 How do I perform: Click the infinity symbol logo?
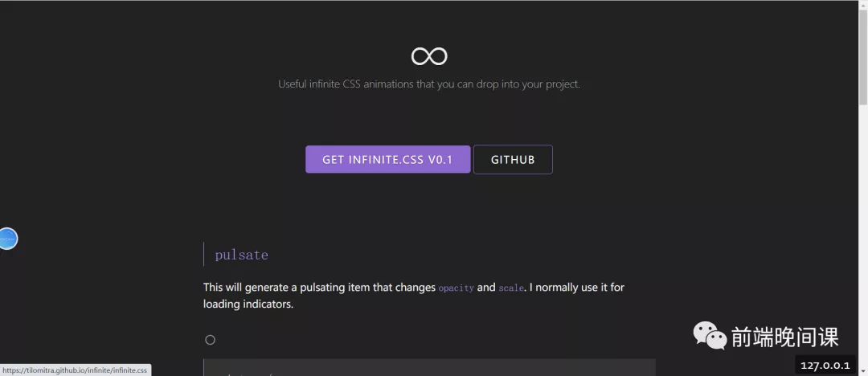click(429, 56)
